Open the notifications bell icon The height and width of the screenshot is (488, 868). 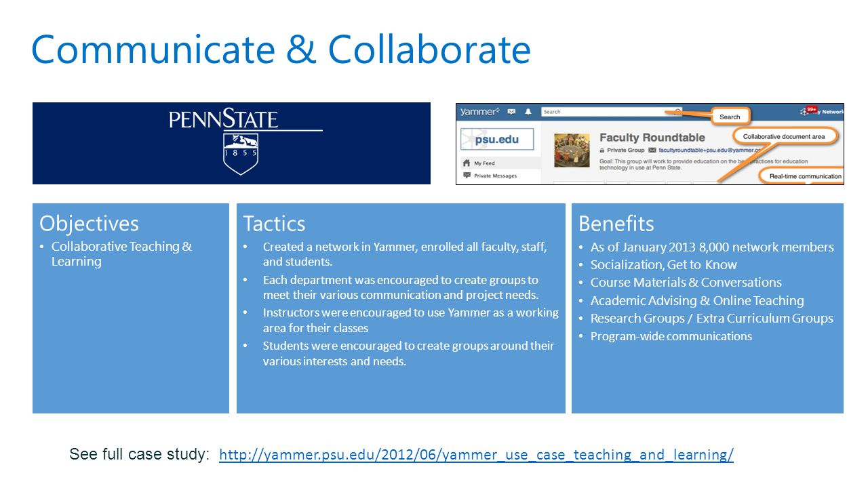[528, 112]
